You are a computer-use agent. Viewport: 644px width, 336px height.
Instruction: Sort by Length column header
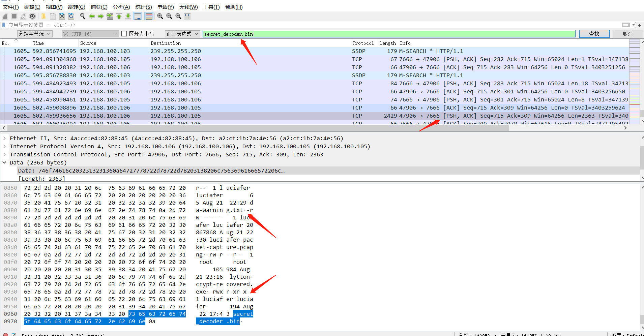(x=387, y=43)
